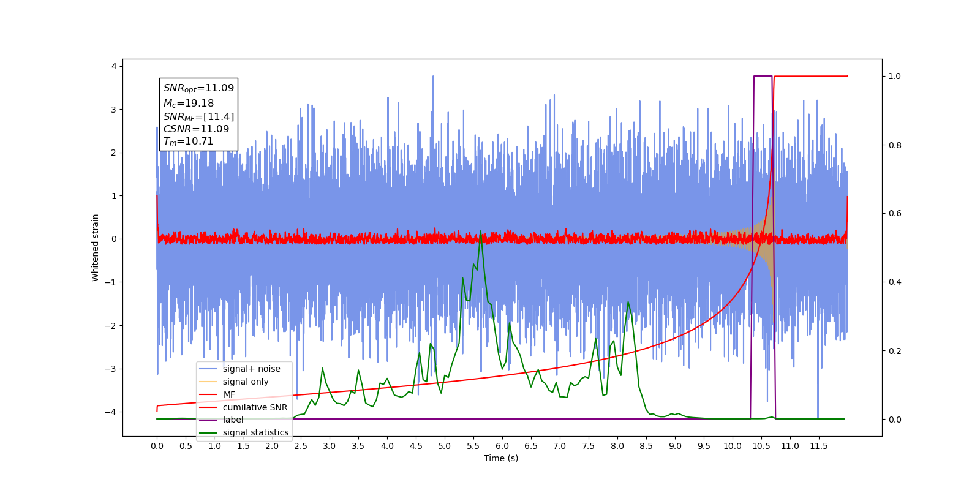Click the x-axis tick label 1.5

point(243,446)
